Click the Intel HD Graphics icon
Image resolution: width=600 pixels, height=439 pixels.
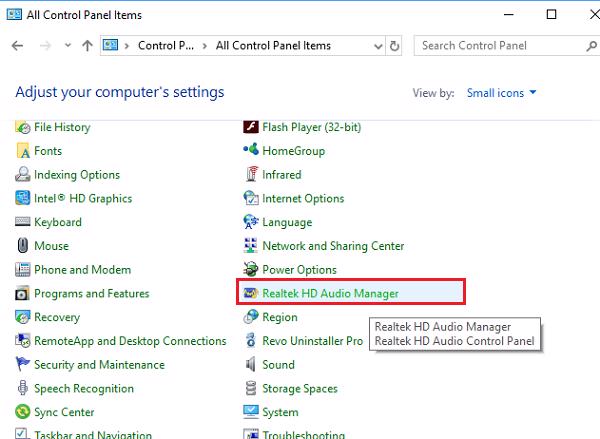click(23, 198)
